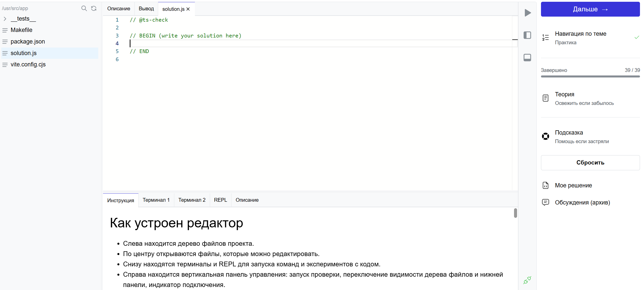Open package.json in file tree
644x290 pixels.
pos(28,42)
